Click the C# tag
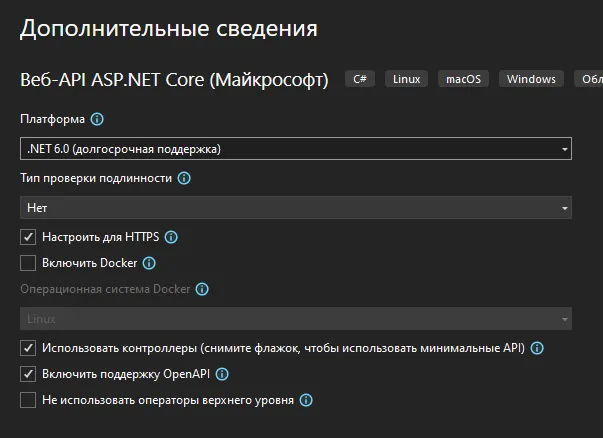The image size is (603, 438). click(x=360, y=79)
